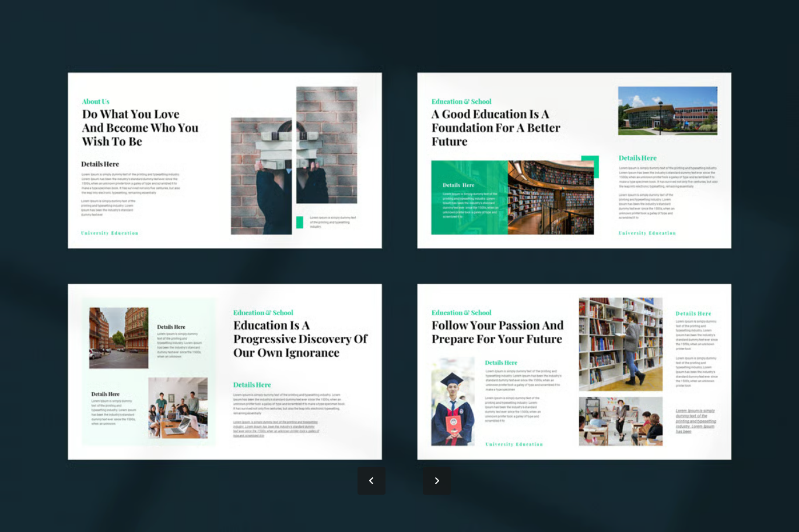Advance with the next arrow button
The height and width of the screenshot is (532, 799).
pos(437,481)
